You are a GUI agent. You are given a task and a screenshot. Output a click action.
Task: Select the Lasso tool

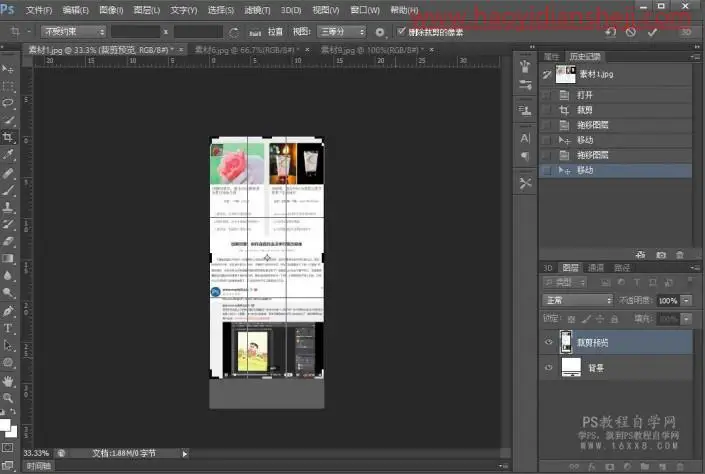click(x=8, y=103)
